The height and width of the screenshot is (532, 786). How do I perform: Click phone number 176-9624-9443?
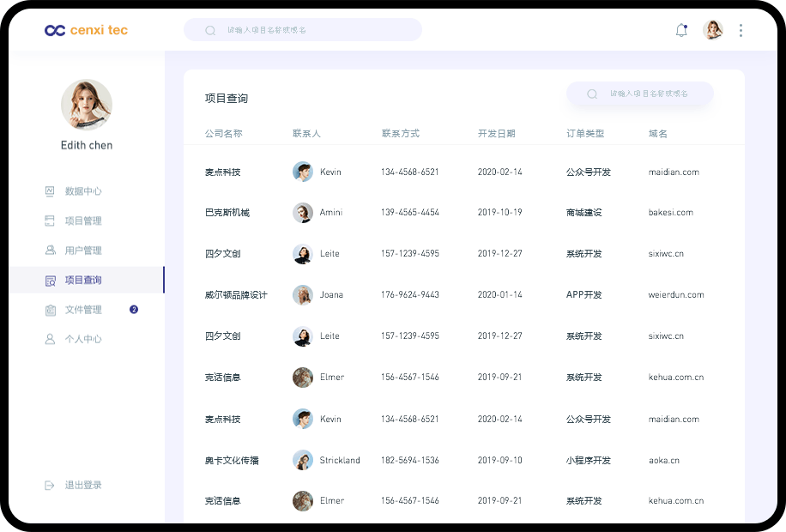coord(410,295)
